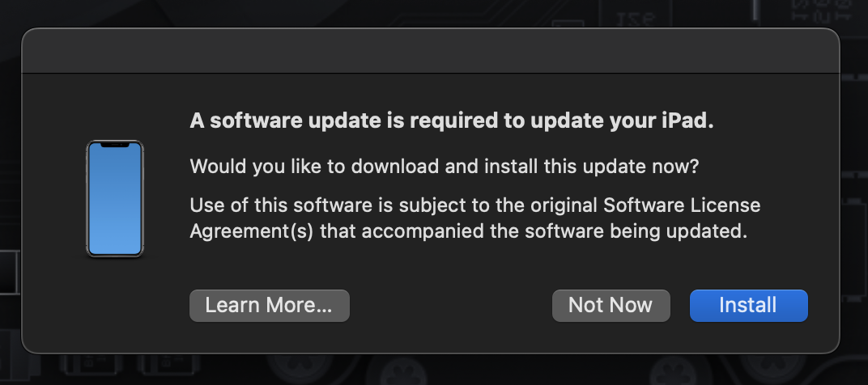Click the blue screen of the phone icon
Screen dimensions: 868x385
pos(115,201)
